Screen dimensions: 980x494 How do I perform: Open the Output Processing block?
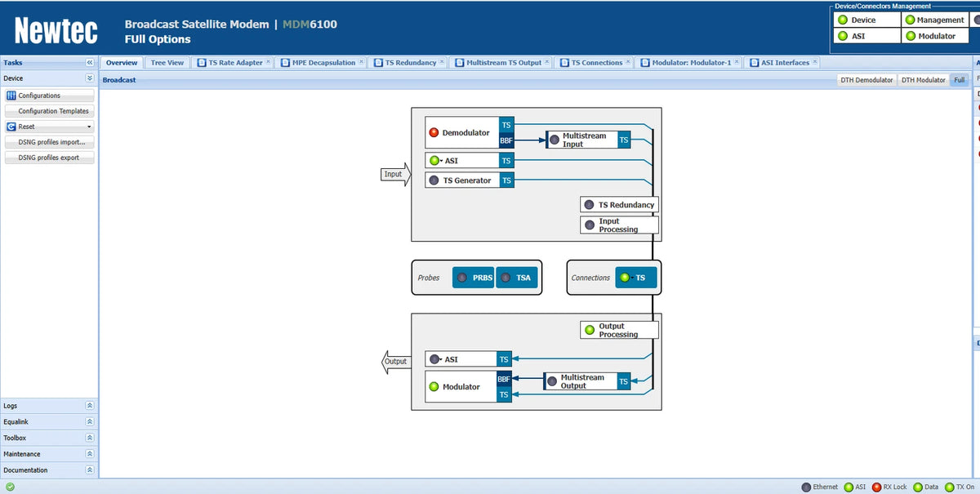[x=619, y=330]
